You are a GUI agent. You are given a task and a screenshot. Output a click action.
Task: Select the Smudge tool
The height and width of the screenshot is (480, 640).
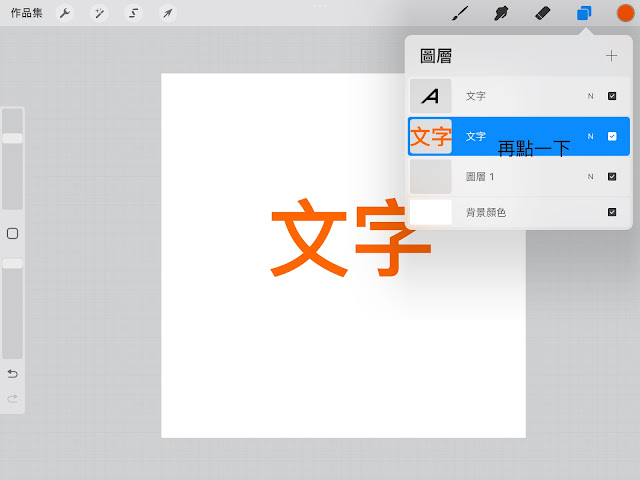tap(501, 13)
